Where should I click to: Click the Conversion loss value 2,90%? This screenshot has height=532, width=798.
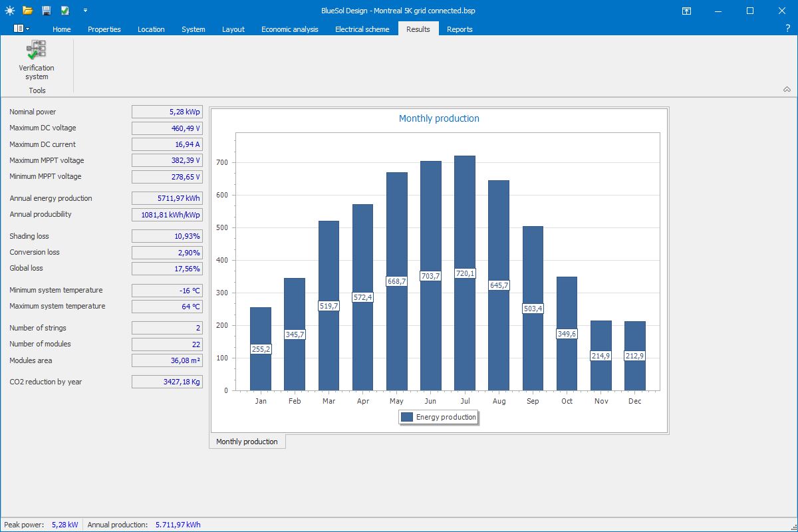click(x=167, y=252)
